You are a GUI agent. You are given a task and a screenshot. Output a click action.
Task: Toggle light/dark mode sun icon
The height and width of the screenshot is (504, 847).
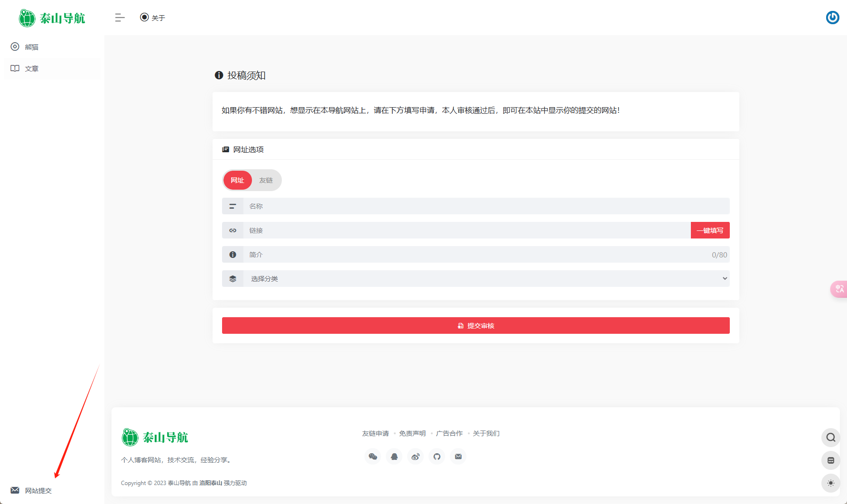pos(831,483)
